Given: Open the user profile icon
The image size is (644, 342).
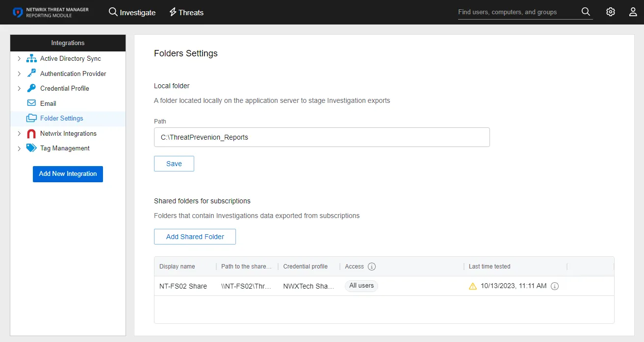Looking at the screenshot, I should [633, 12].
